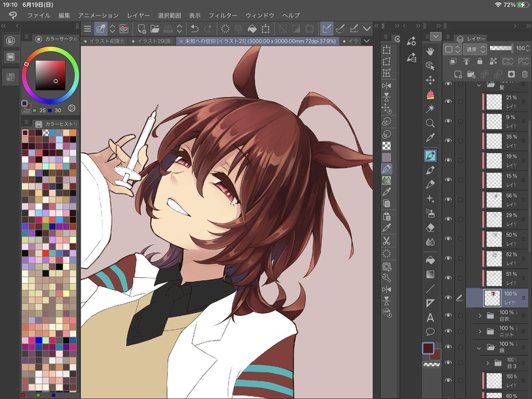Open the palette color dropdown in Layer palette
Image resolution: width=532 pixels, height=399 pixels.
pyautogui.click(x=452, y=49)
